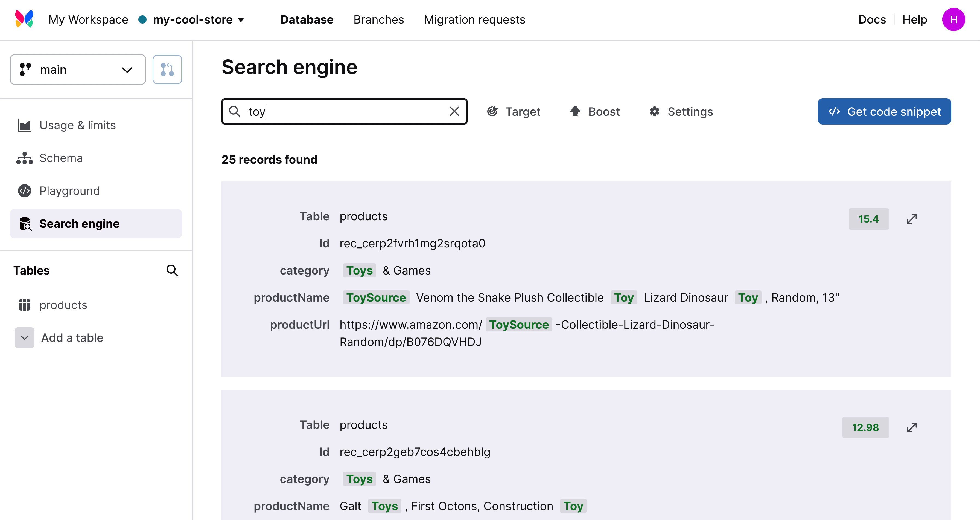
Task: Click the products table grid icon
Action: pos(24,305)
